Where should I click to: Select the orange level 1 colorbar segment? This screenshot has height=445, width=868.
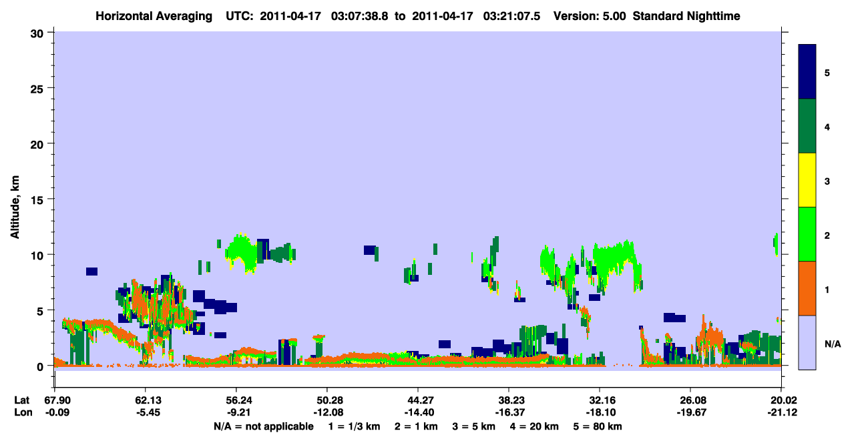point(807,288)
